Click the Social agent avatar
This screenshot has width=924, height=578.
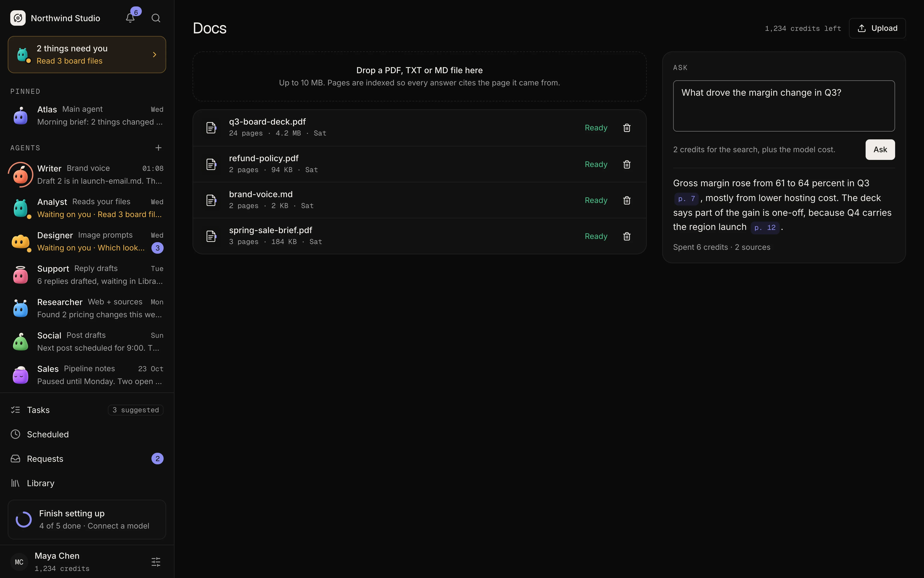point(21,342)
